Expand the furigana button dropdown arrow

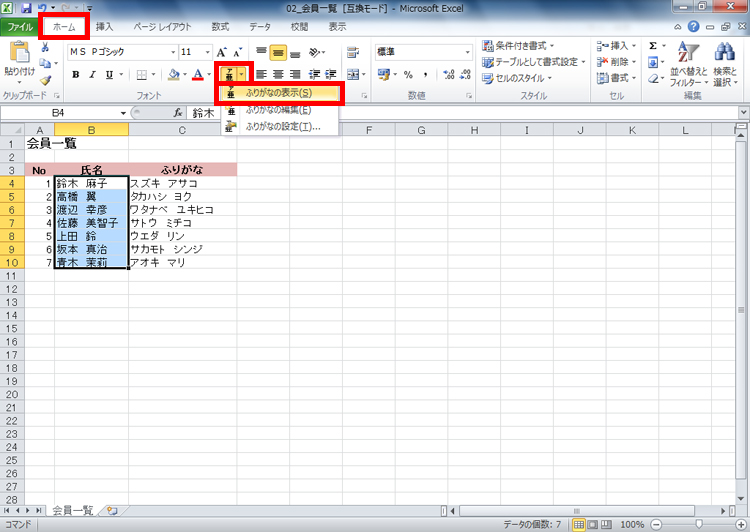(x=242, y=74)
